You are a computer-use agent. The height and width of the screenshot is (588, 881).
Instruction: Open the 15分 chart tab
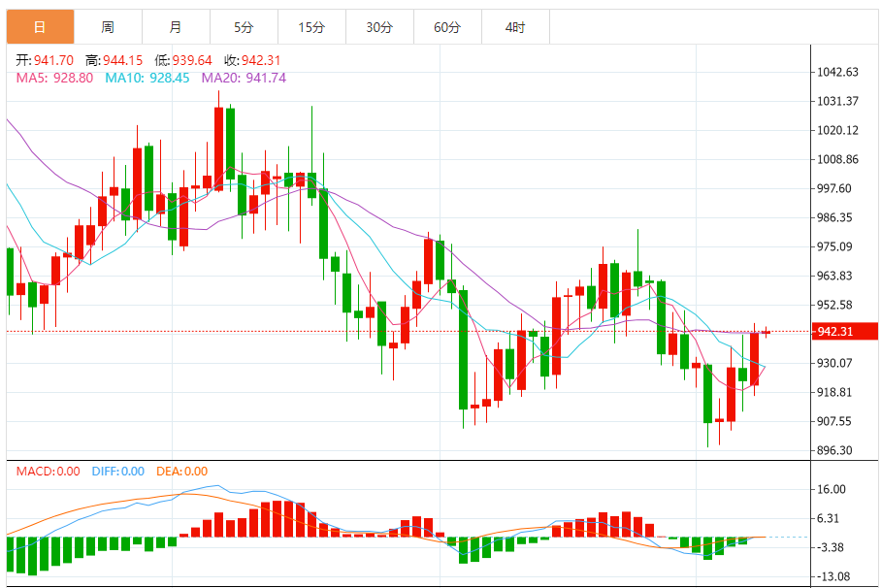pos(311,27)
